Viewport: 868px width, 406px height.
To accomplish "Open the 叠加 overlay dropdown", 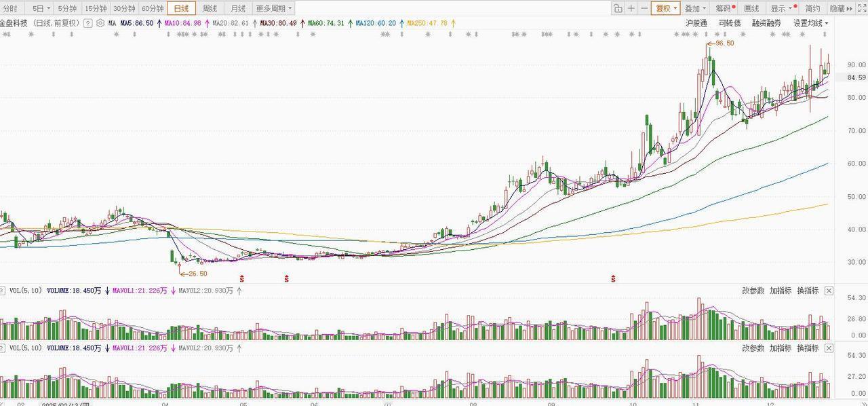I will [695, 9].
